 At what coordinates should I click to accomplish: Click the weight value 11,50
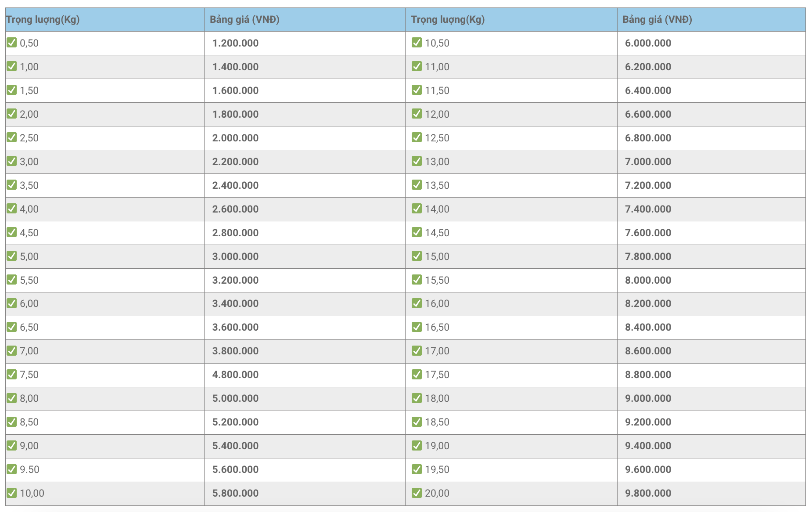[x=437, y=90]
